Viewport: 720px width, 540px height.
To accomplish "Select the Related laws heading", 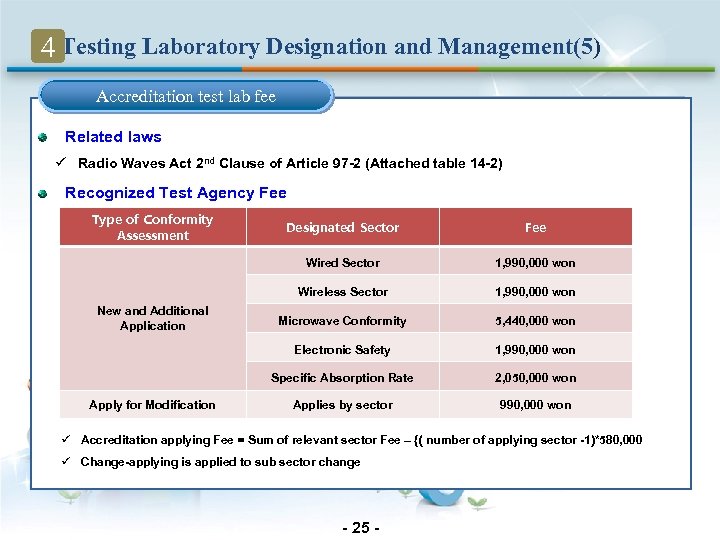I will 113,137.
